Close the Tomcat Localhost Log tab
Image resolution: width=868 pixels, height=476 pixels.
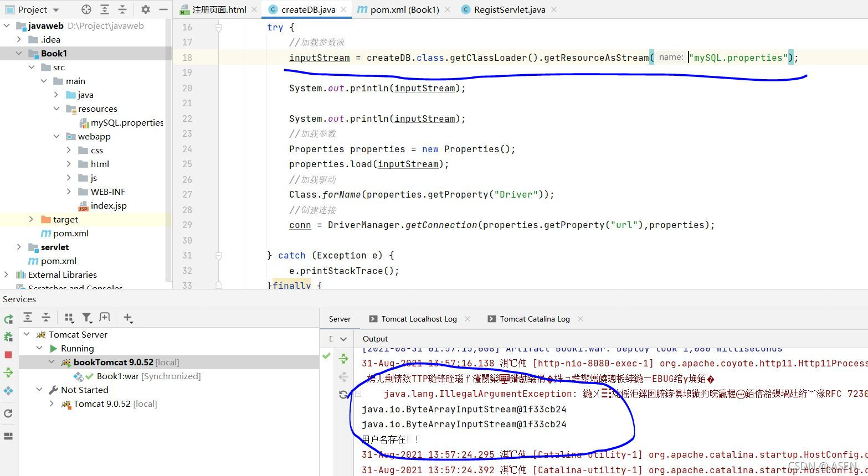point(468,319)
